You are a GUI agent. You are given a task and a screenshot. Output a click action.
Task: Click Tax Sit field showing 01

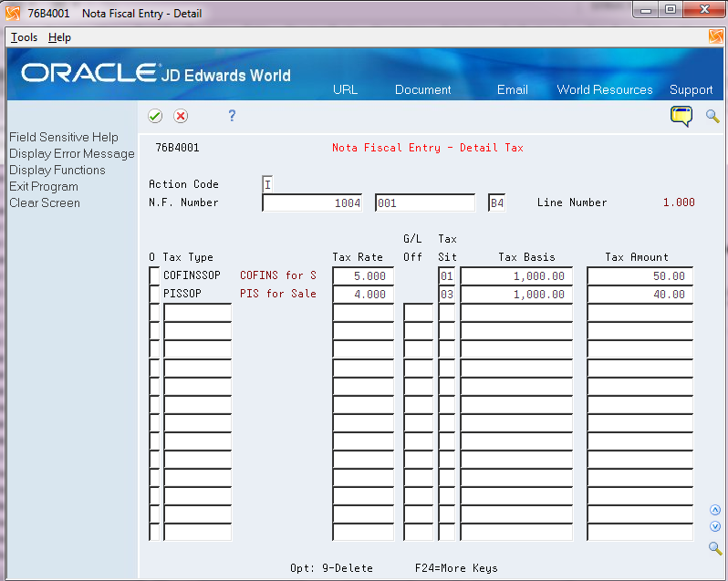447,275
